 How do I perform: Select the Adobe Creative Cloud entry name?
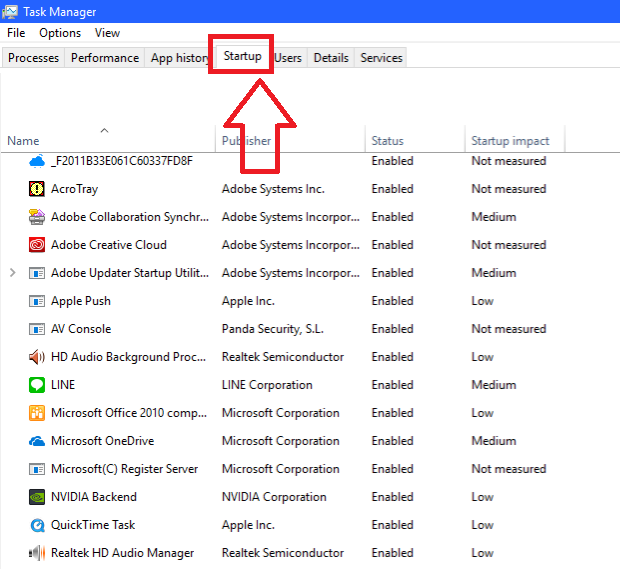[x=109, y=245]
